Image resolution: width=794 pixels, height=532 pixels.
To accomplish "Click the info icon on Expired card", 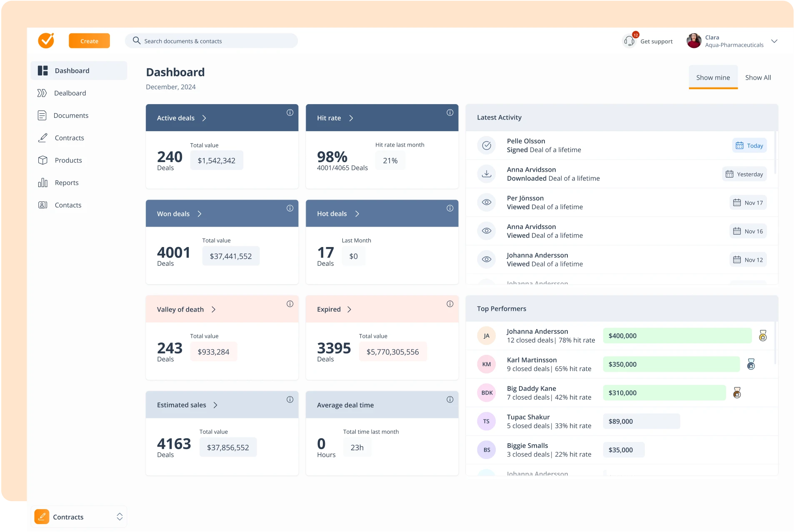I will point(450,304).
